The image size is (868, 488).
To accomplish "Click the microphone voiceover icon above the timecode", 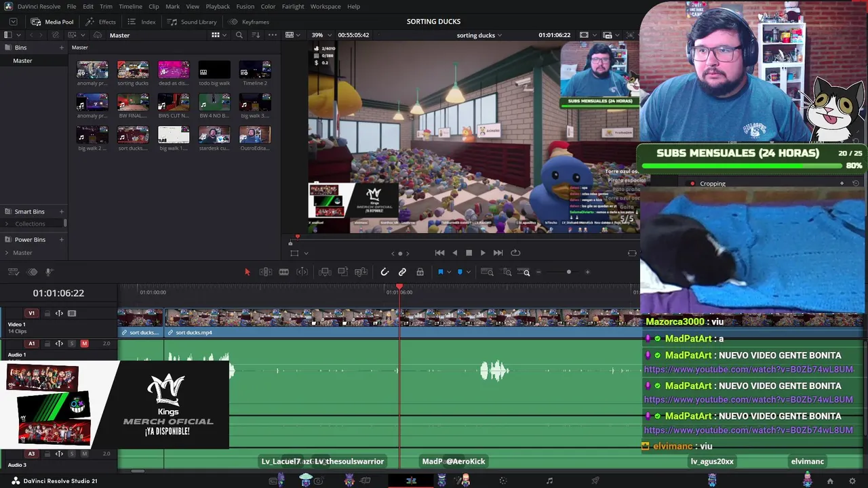I will (50, 272).
